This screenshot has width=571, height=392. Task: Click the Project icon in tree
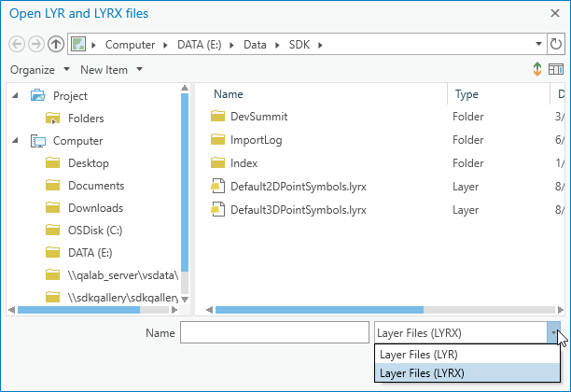(38, 95)
